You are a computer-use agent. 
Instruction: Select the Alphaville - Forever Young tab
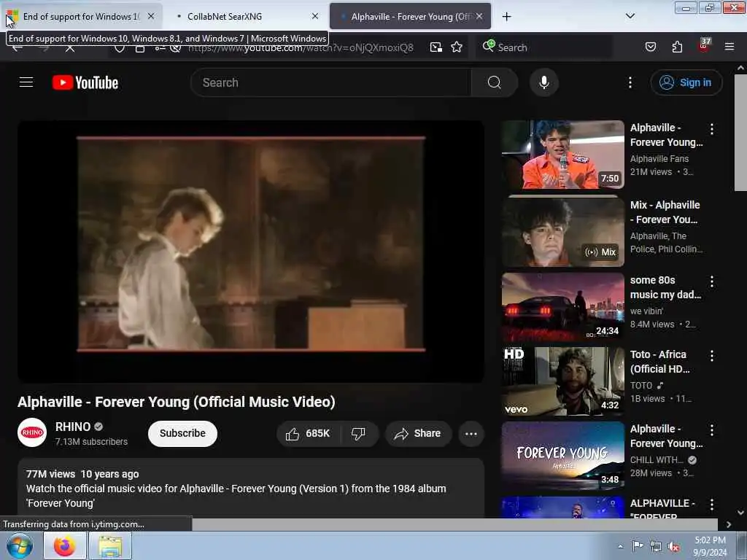coord(410,16)
